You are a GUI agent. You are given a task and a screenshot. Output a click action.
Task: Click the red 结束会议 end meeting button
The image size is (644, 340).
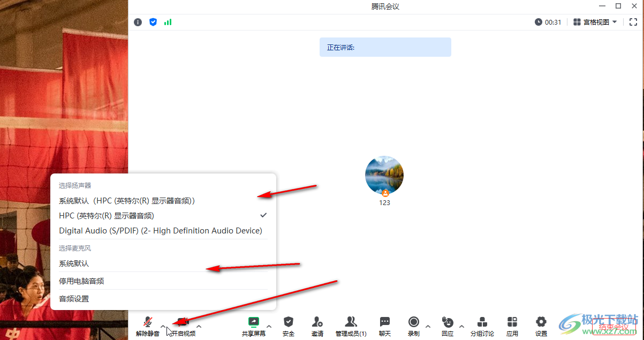click(x=613, y=327)
